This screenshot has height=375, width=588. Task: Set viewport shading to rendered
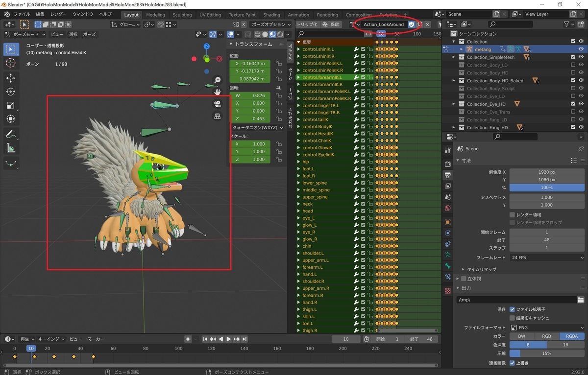click(x=280, y=34)
